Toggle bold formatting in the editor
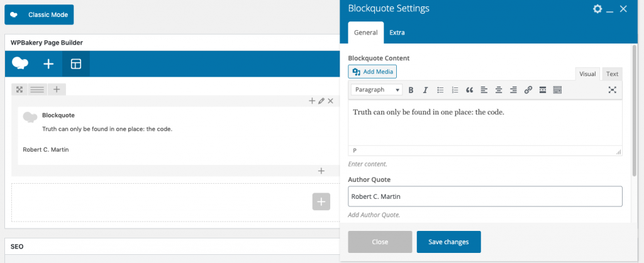This screenshot has height=263, width=644. click(x=411, y=90)
